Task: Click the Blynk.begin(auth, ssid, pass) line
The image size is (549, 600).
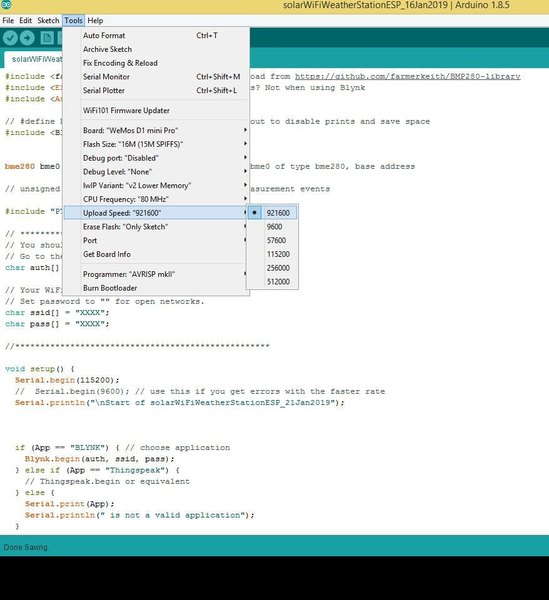Action: pos(99,459)
